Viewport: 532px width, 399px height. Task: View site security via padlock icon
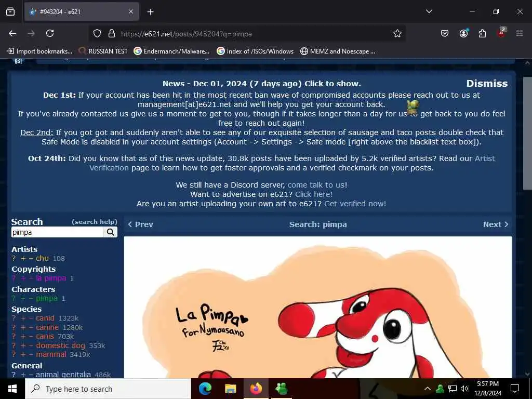click(x=112, y=34)
